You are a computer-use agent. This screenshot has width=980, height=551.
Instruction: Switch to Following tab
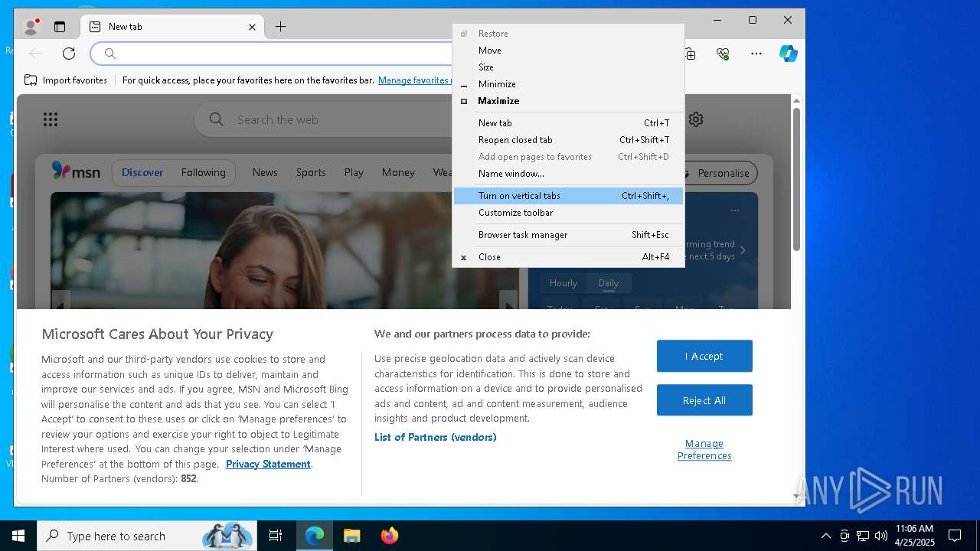(204, 172)
